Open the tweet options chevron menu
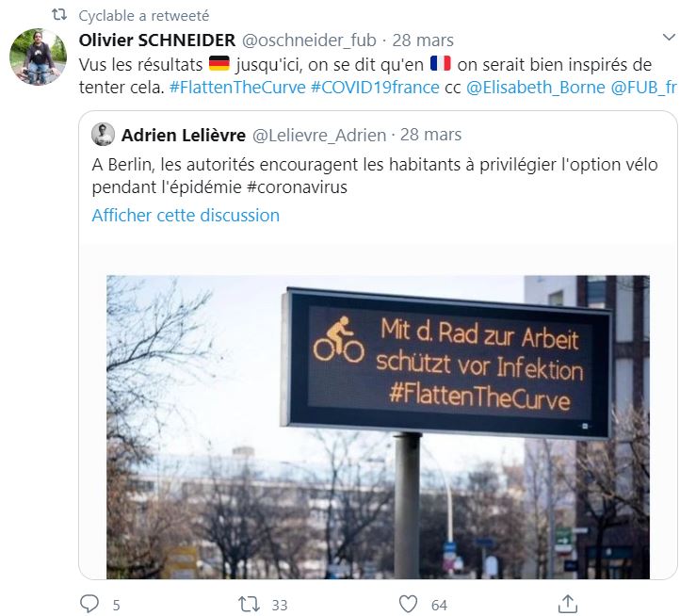 [670, 38]
